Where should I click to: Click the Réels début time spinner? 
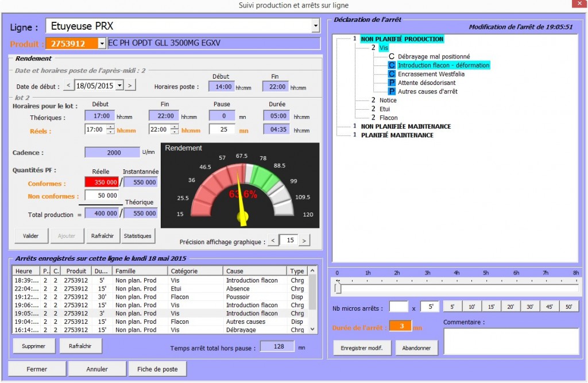click(110, 129)
